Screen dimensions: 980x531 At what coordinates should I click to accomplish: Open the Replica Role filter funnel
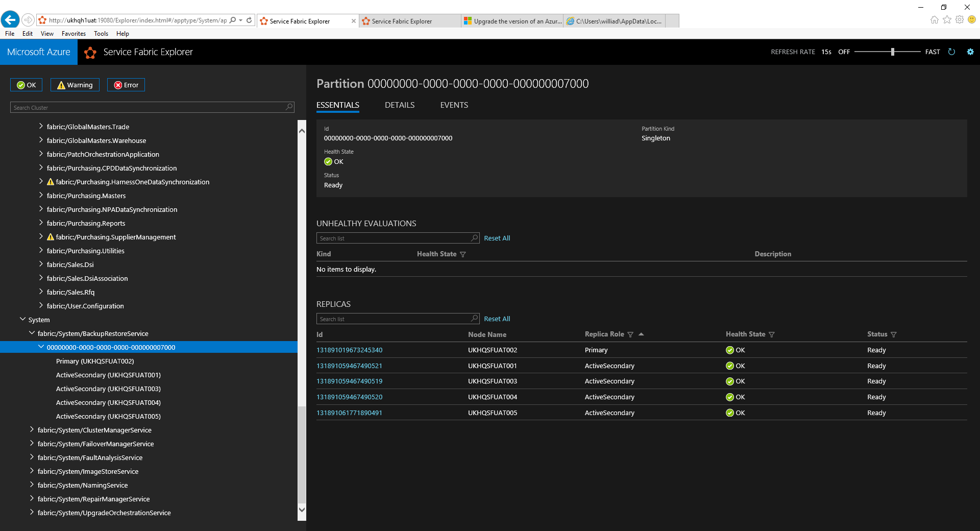[x=630, y=334]
